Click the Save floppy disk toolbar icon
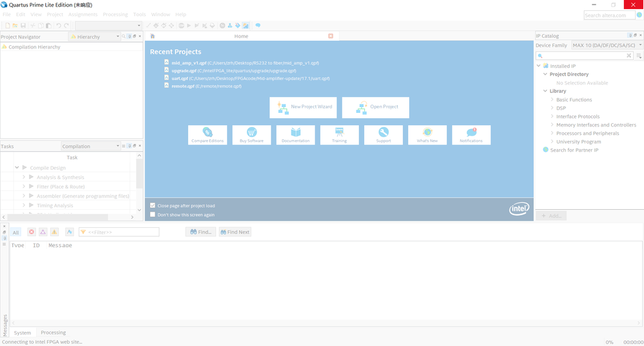This screenshot has width=644, height=346. tap(23, 26)
